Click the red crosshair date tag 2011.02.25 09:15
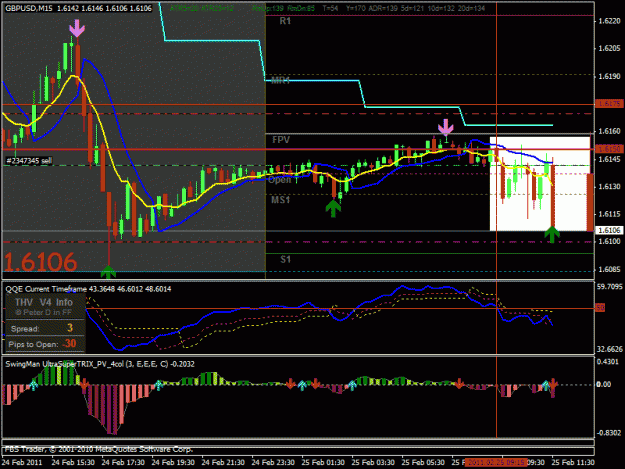The height and width of the screenshot is (469, 625). pos(496,463)
